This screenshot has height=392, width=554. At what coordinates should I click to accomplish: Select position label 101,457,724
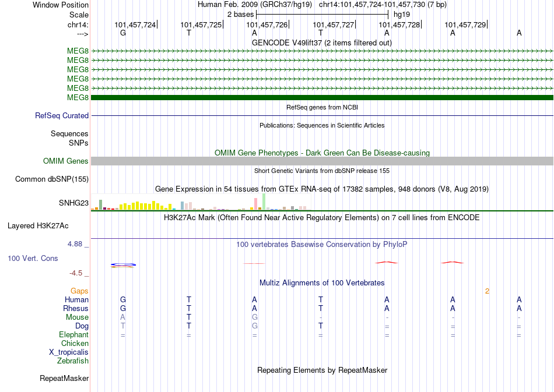point(135,24)
